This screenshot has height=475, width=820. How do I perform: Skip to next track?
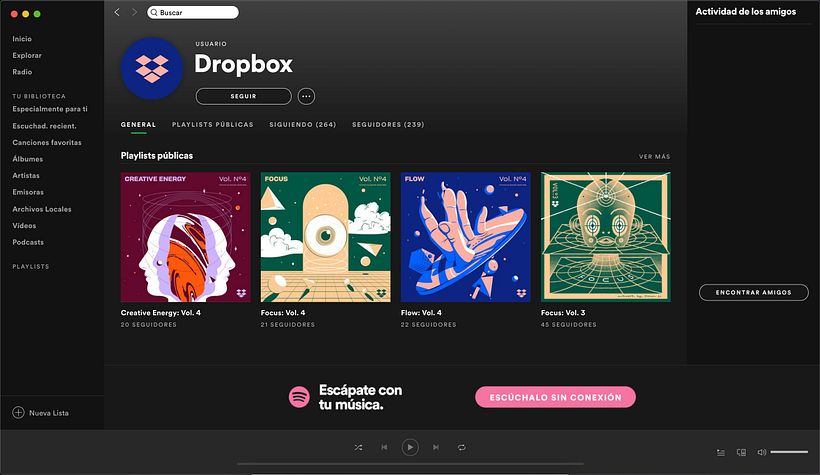click(x=436, y=447)
